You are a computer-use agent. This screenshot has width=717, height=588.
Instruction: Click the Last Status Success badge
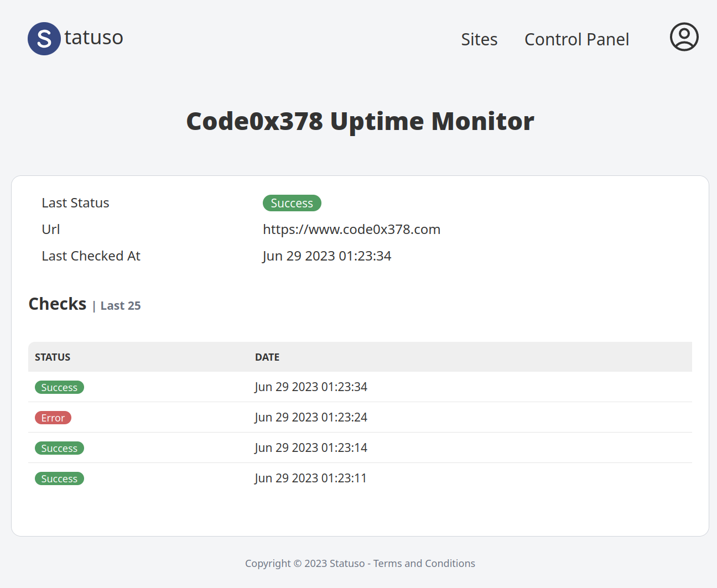pos(292,203)
